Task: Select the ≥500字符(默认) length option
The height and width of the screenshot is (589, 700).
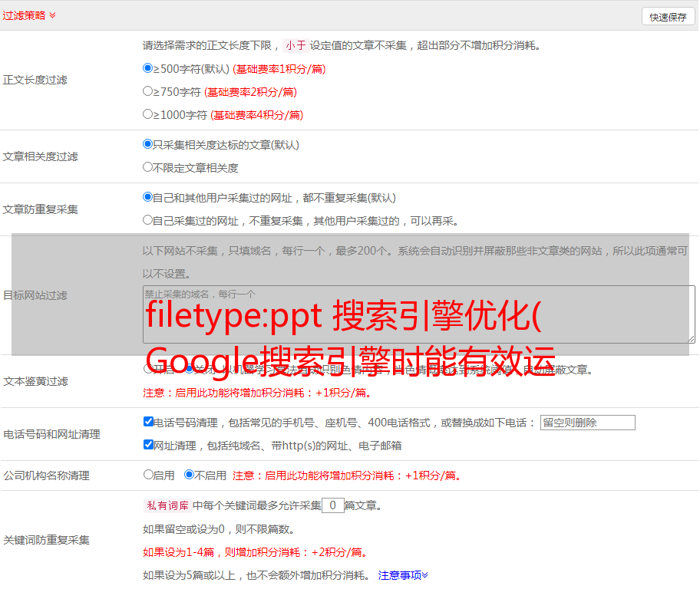Action: coord(147,68)
